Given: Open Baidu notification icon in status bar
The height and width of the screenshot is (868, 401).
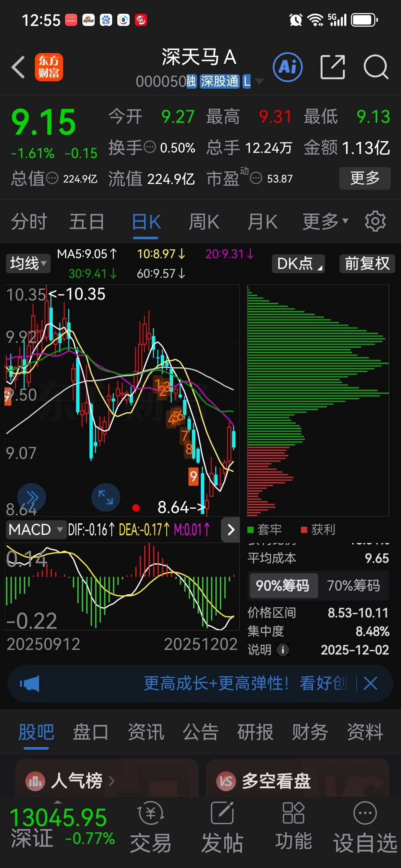Looking at the screenshot, I should click(106, 20).
